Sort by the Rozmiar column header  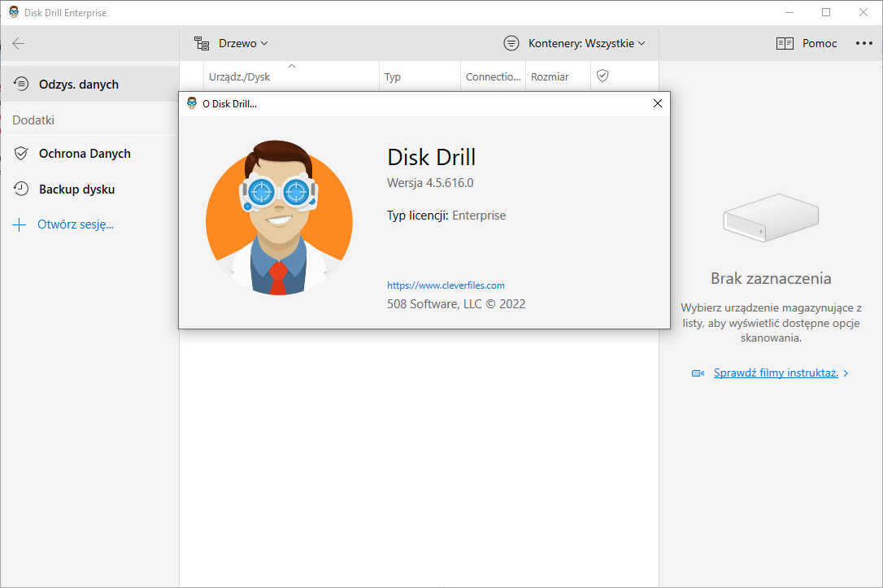(558, 76)
